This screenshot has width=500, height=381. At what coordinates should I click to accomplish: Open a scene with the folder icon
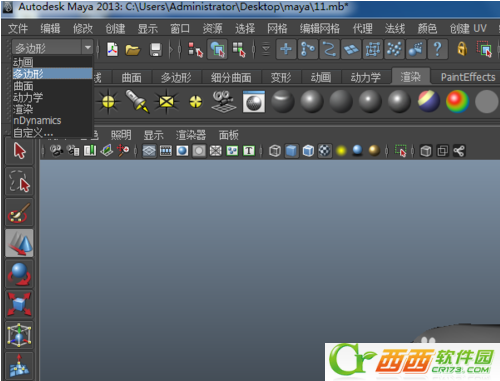133,50
